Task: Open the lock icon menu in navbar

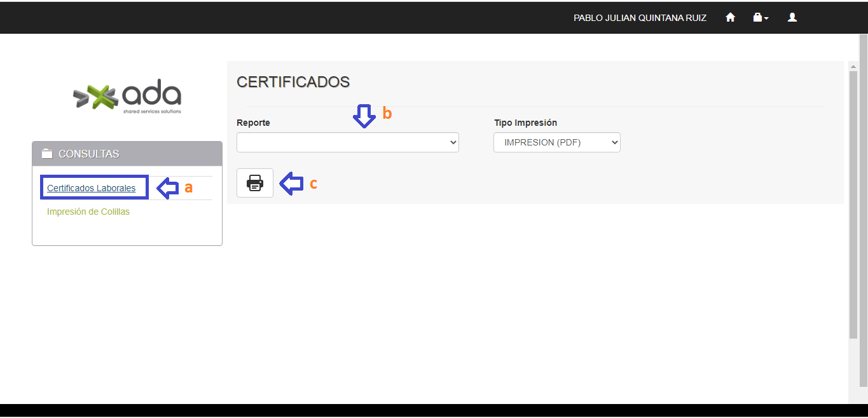Action: pyautogui.click(x=760, y=18)
